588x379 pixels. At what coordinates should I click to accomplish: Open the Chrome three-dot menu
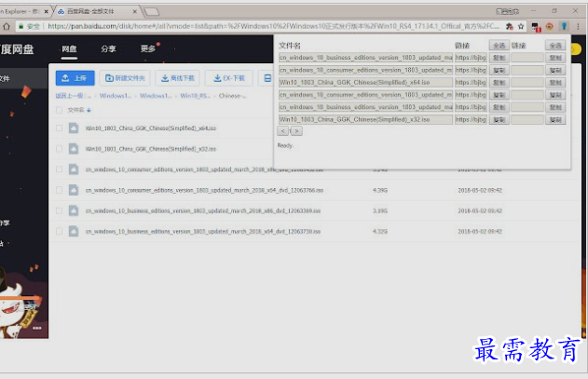point(578,26)
